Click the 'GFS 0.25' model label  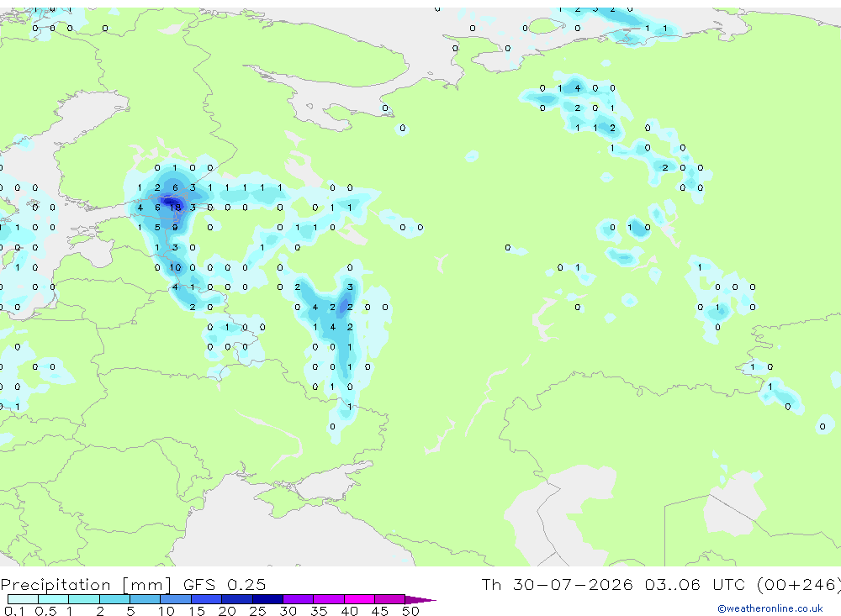[x=225, y=584]
